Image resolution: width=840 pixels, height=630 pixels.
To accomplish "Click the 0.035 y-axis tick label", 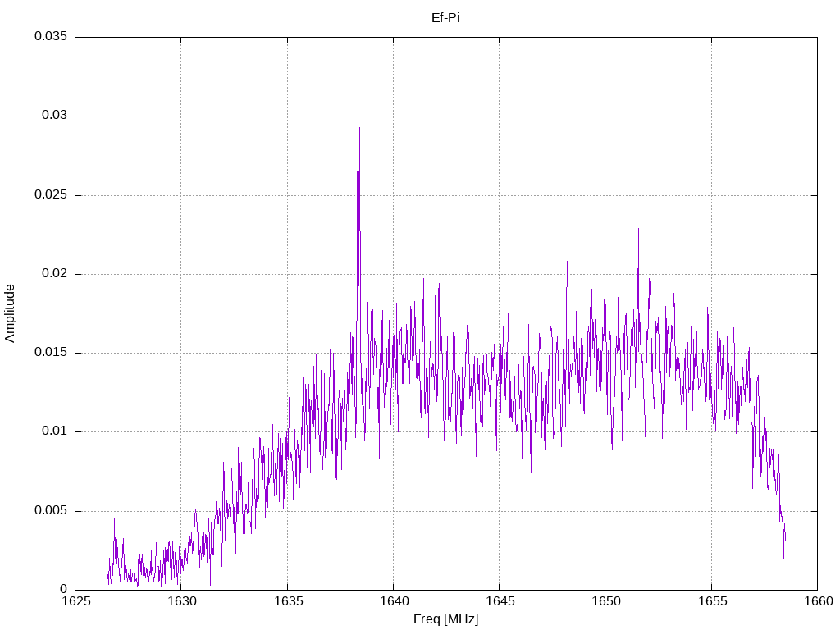I will pos(50,37).
